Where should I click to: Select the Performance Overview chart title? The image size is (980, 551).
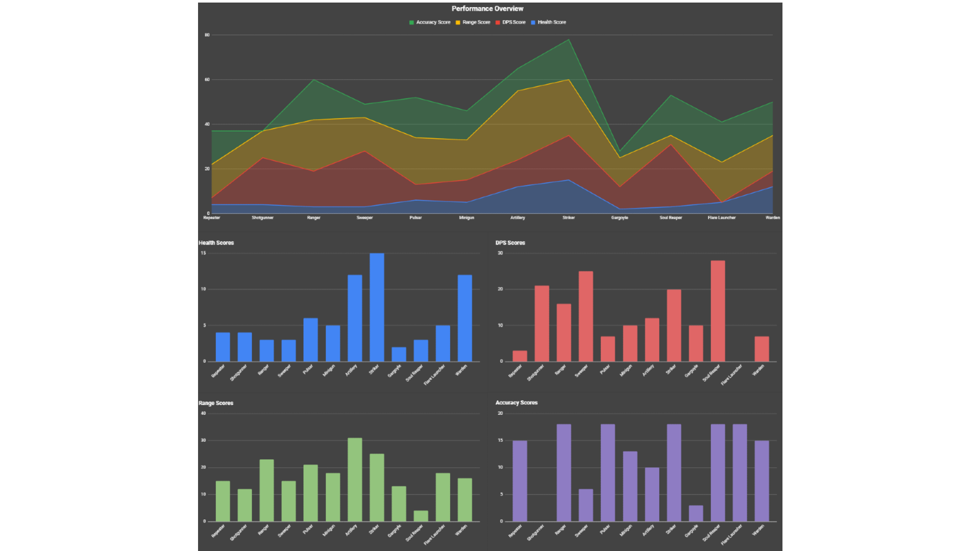[x=487, y=9]
